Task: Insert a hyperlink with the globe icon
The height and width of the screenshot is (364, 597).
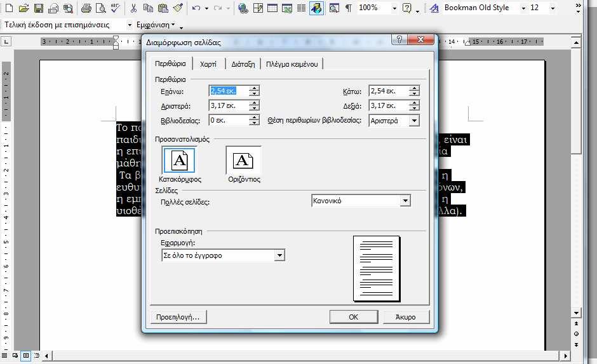Action: coord(243,8)
